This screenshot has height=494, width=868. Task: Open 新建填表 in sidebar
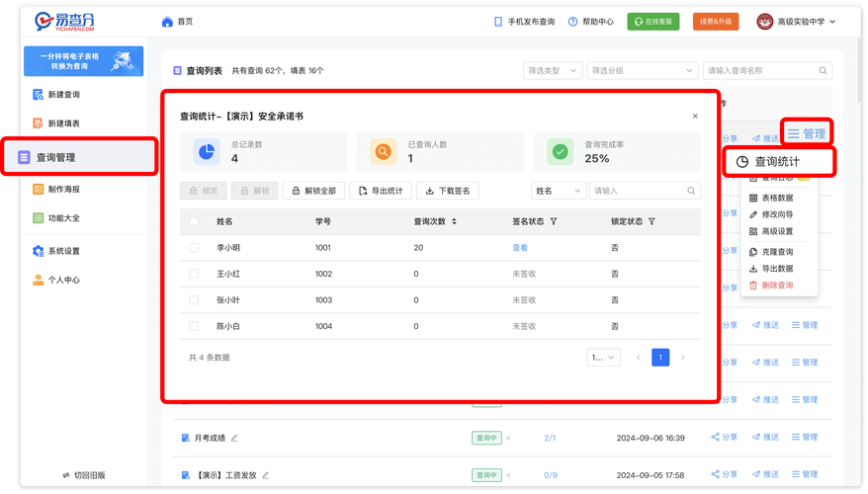pos(56,123)
